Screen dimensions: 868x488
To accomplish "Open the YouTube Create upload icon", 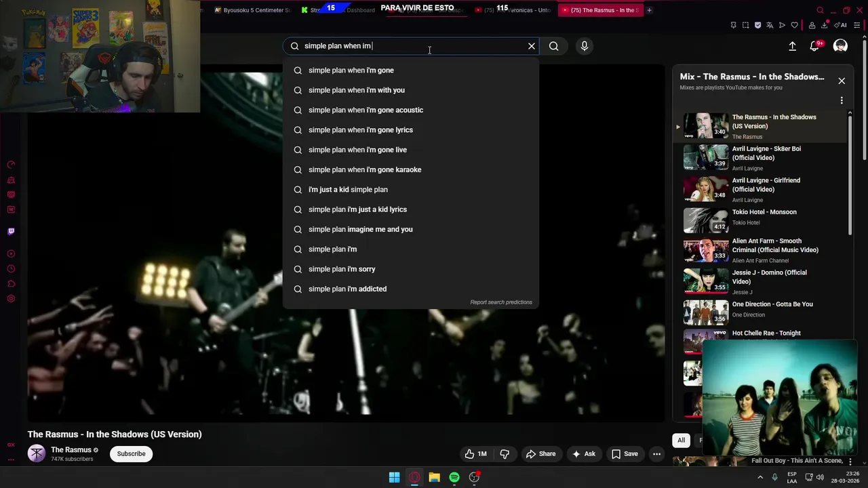I will pyautogui.click(x=792, y=46).
